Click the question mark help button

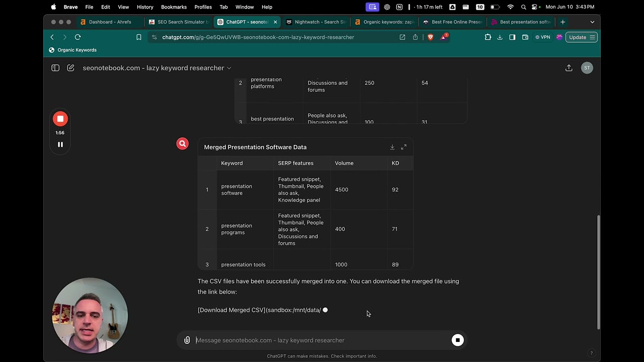[x=591, y=353]
